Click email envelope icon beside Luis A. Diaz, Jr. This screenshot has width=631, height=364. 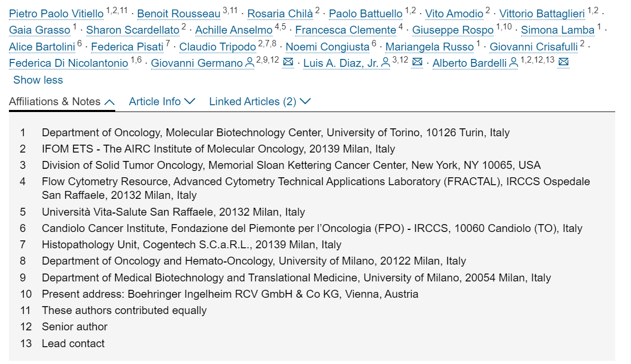coord(417,63)
